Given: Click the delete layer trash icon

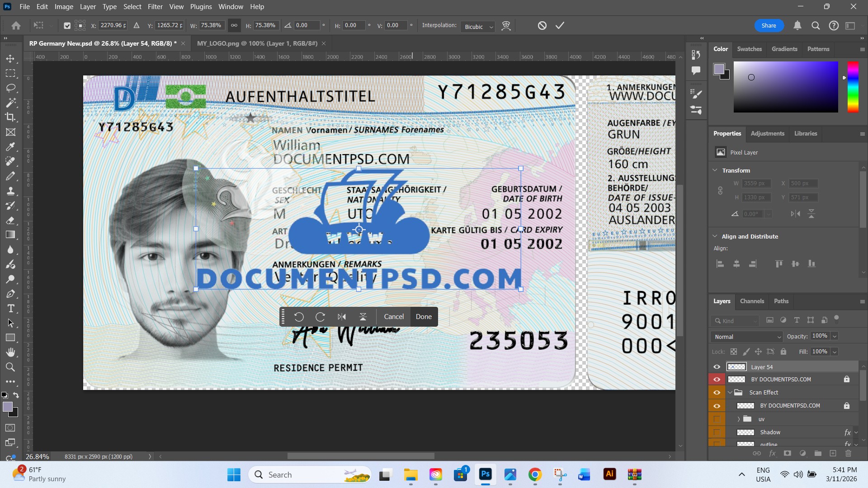Looking at the screenshot, I should 848,453.
